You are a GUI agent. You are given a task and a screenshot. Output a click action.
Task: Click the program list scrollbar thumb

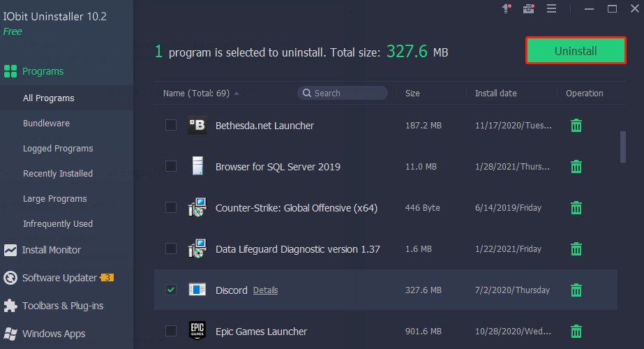point(622,147)
